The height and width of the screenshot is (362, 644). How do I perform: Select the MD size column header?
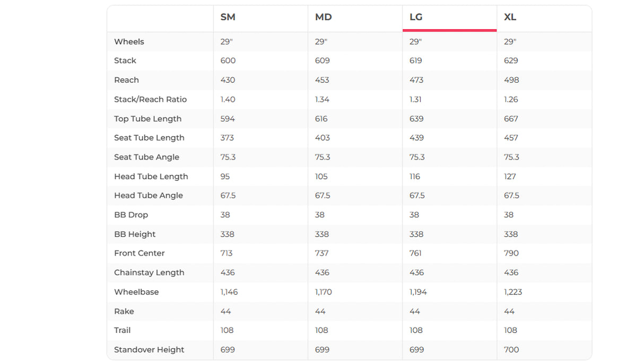(x=323, y=17)
